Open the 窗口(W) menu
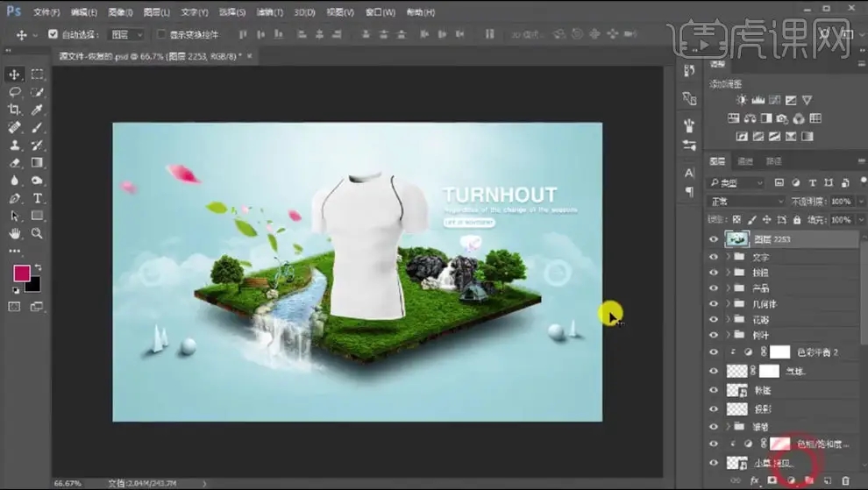 tap(381, 11)
